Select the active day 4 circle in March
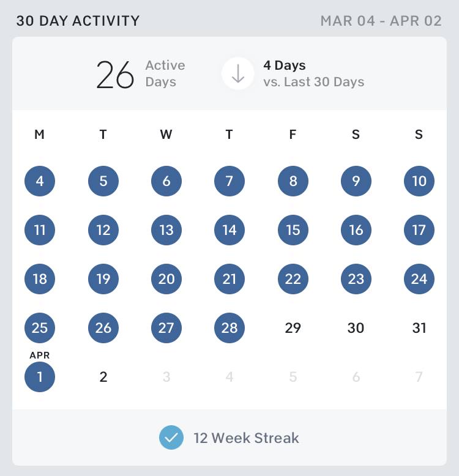Screen dimensions: 459x476 [40, 181]
